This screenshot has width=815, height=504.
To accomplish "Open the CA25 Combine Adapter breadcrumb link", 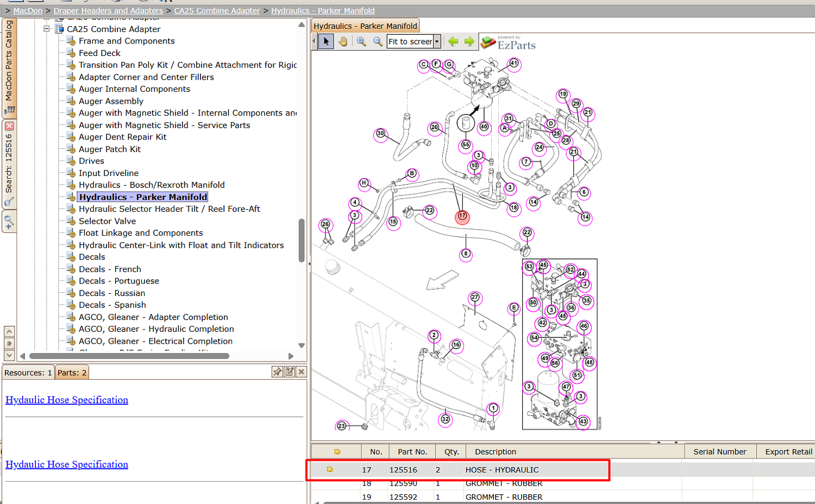I will pyautogui.click(x=217, y=10).
